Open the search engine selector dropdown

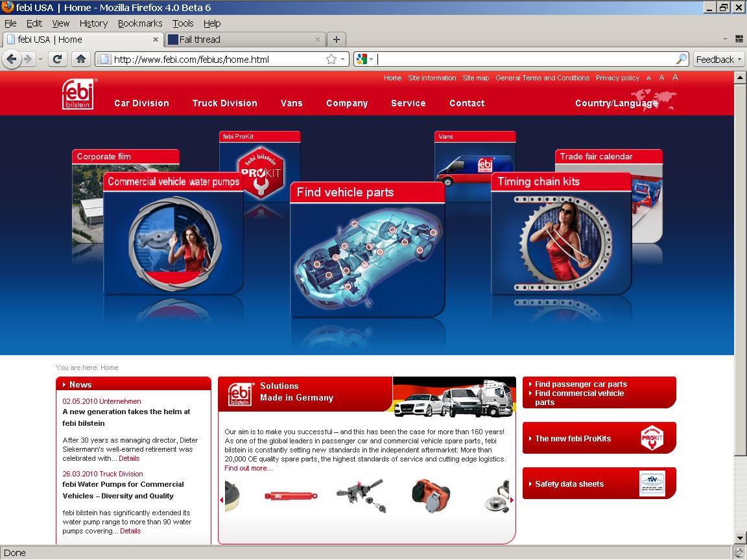371,60
